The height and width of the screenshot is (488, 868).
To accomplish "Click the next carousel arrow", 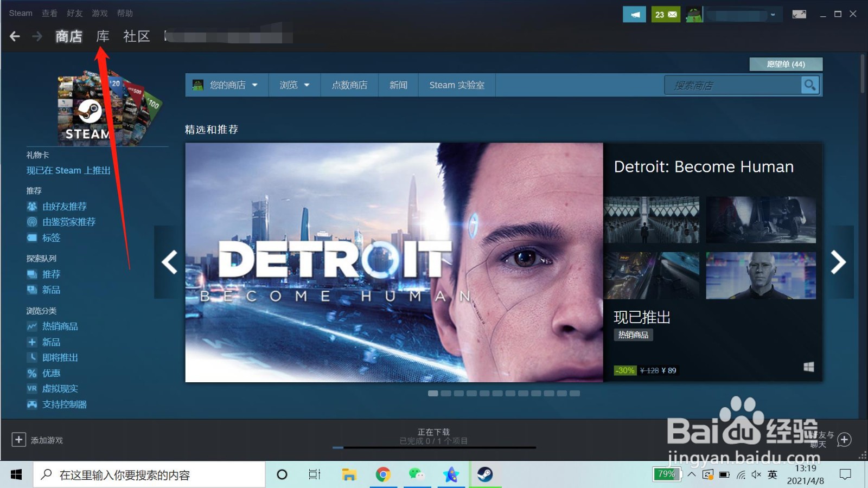I will click(838, 262).
